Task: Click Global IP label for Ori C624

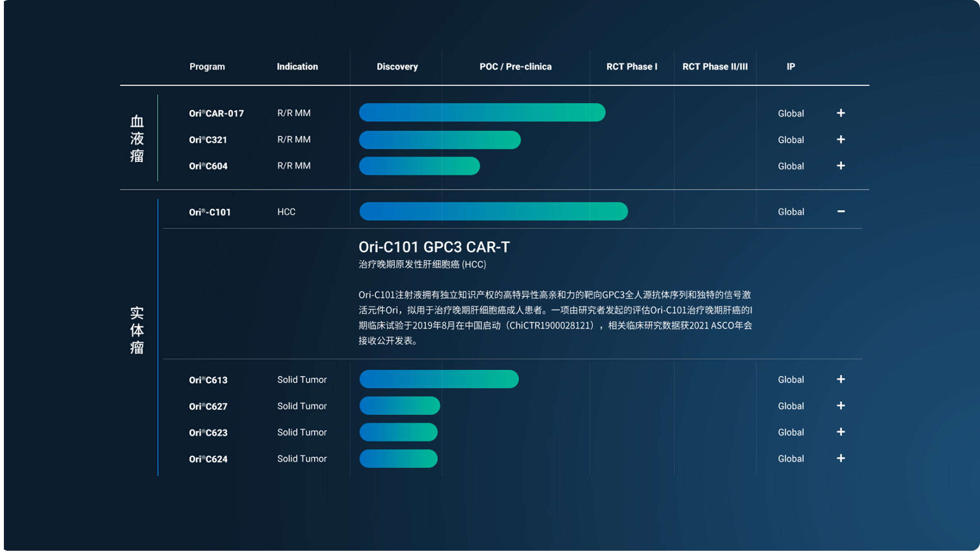Action: click(791, 459)
